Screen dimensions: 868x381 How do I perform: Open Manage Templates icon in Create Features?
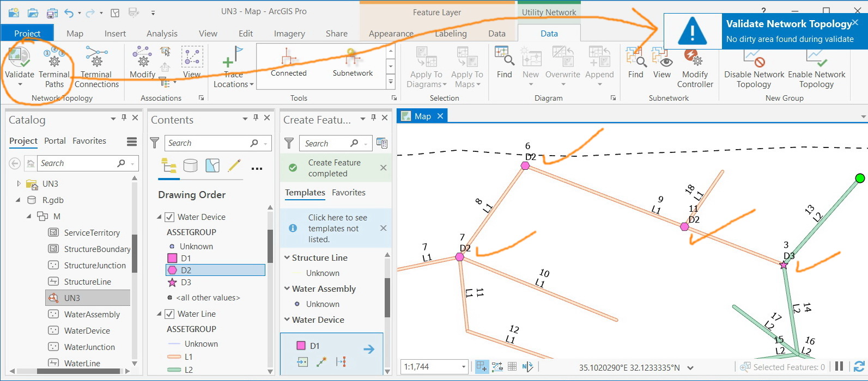coord(382,143)
